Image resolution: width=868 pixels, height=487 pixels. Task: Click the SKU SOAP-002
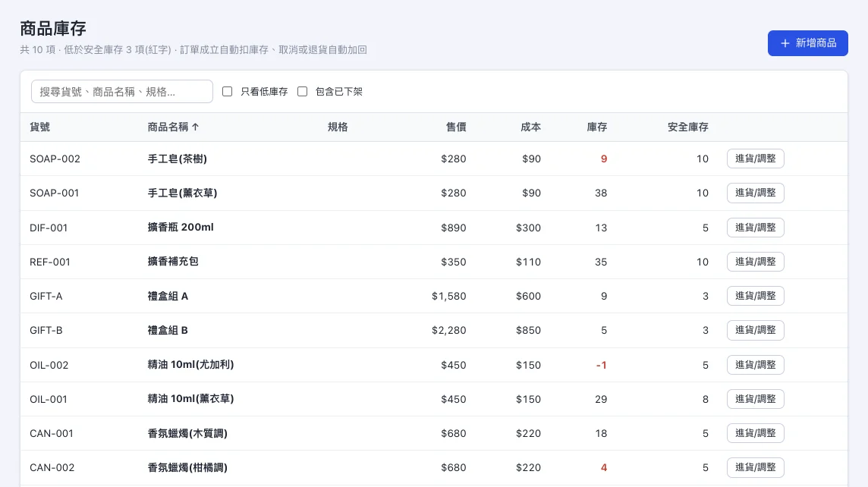[55, 159]
